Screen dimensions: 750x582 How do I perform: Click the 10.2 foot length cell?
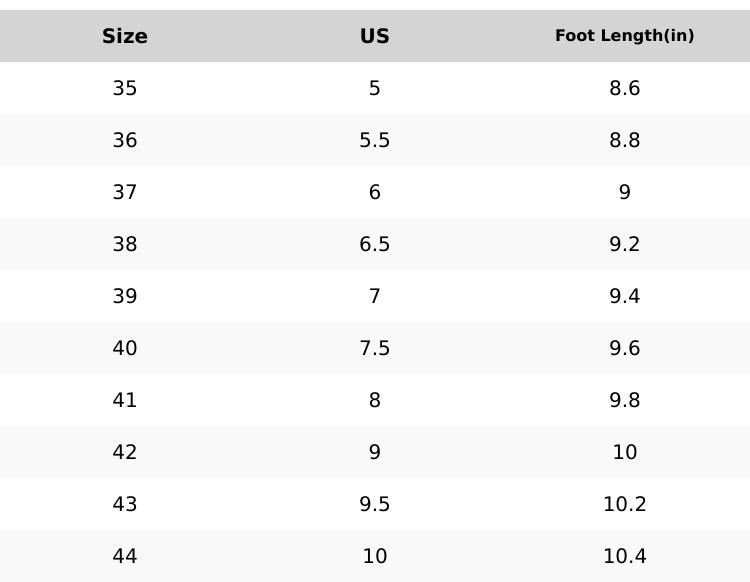pyautogui.click(x=624, y=504)
